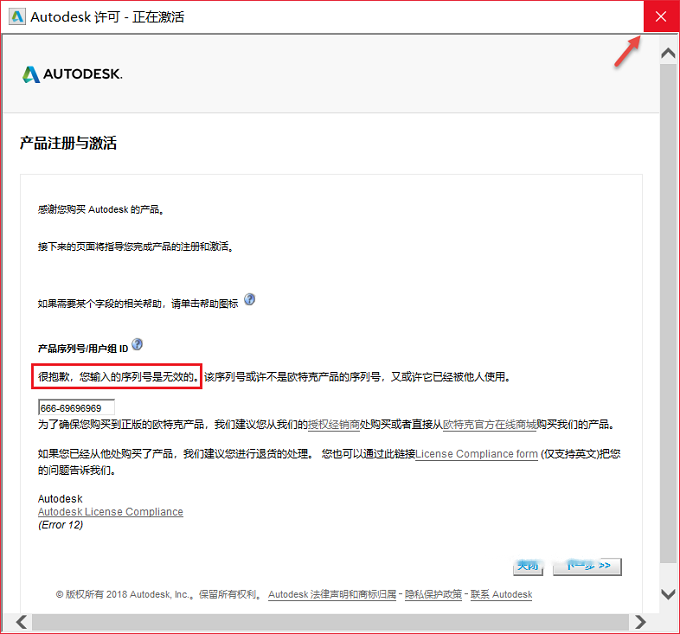This screenshot has width=680, height=634.
Task: Click the vertical scrollbar down arrow
Action: point(668,594)
